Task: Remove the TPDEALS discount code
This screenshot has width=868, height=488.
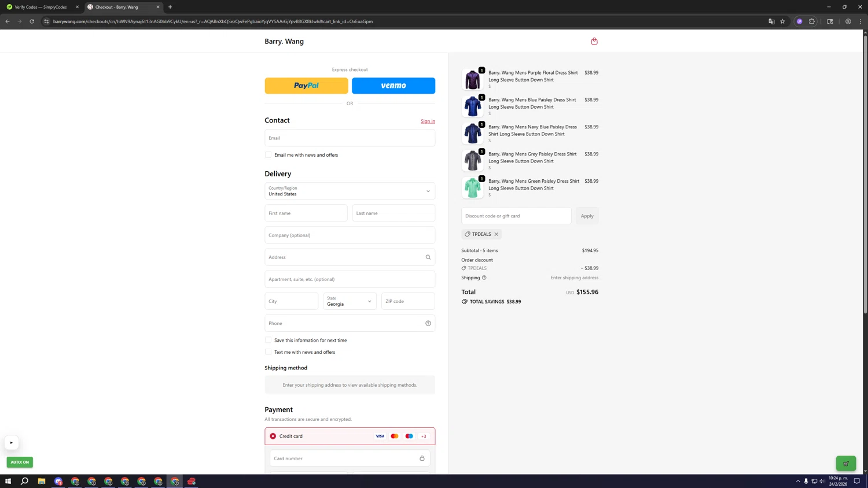Action: pyautogui.click(x=496, y=234)
